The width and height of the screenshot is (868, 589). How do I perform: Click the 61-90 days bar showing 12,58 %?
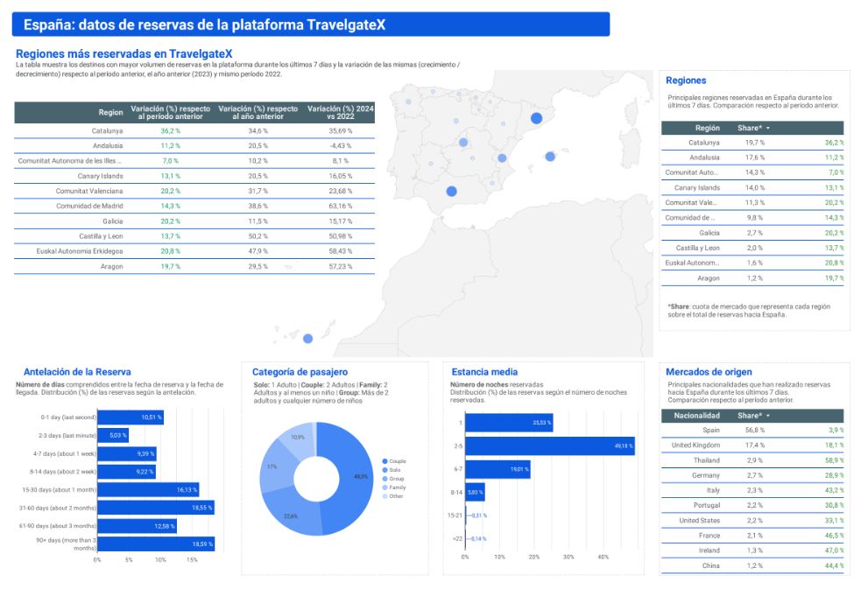(138, 526)
